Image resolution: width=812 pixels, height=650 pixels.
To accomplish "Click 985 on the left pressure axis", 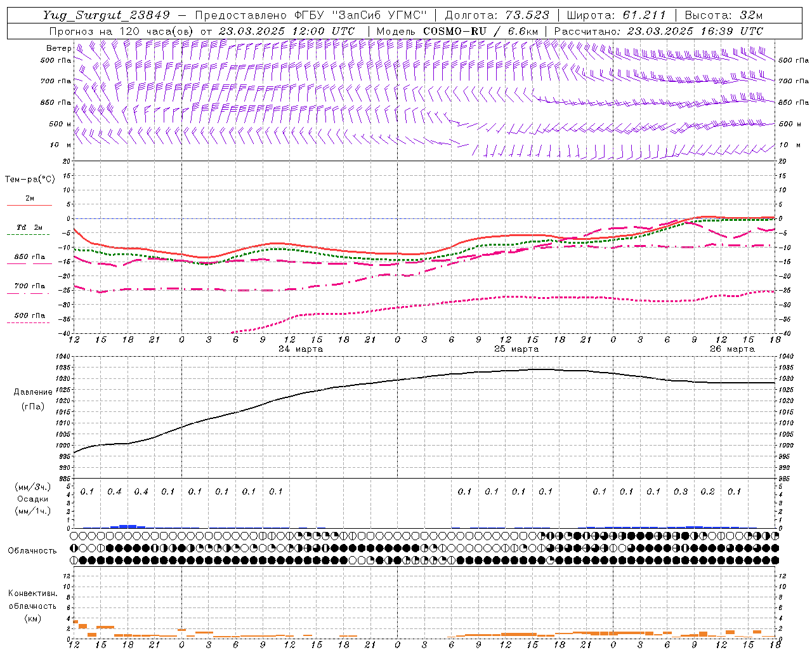I will (64, 479).
